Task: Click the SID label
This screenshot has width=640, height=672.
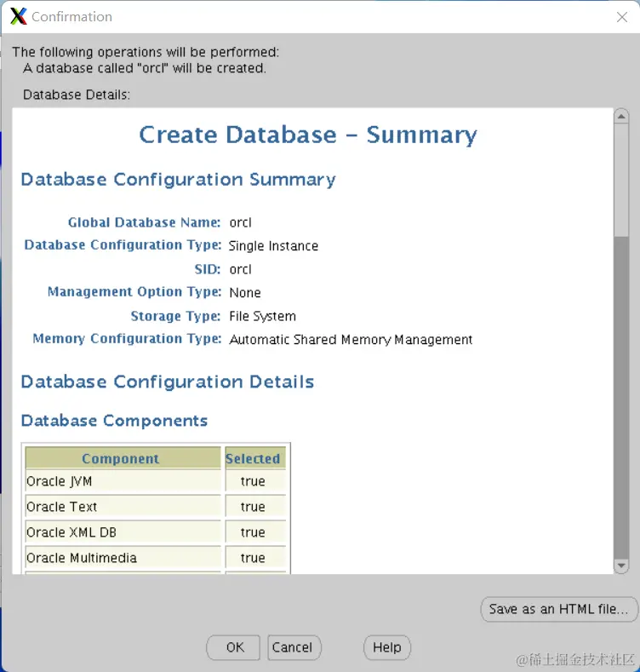Action: pyautogui.click(x=208, y=269)
